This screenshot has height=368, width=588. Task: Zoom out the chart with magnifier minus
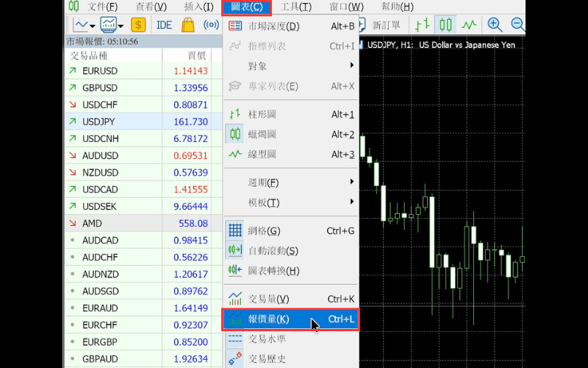click(518, 25)
